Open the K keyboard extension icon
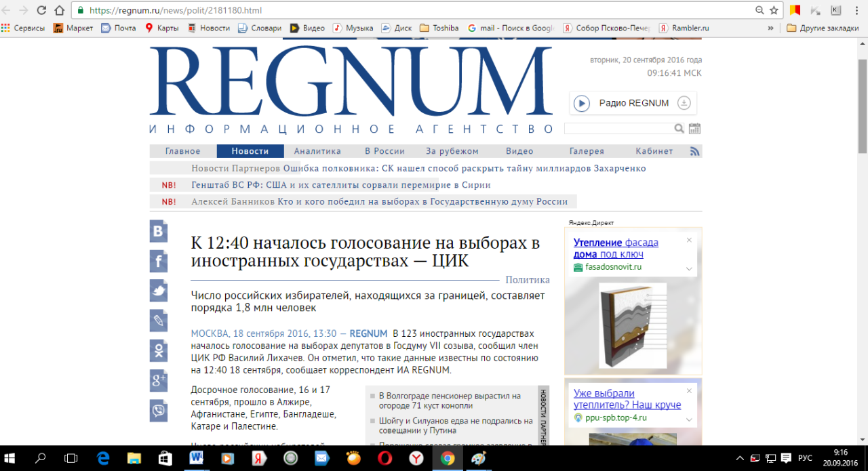The height and width of the screenshot is (471, 868). (x=836, y=10)
